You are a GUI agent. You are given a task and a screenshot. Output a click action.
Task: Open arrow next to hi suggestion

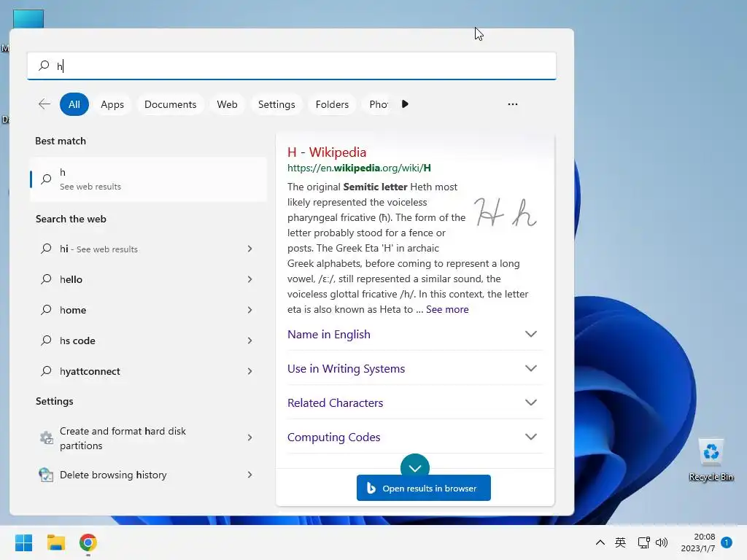click(x=249, y=249)
